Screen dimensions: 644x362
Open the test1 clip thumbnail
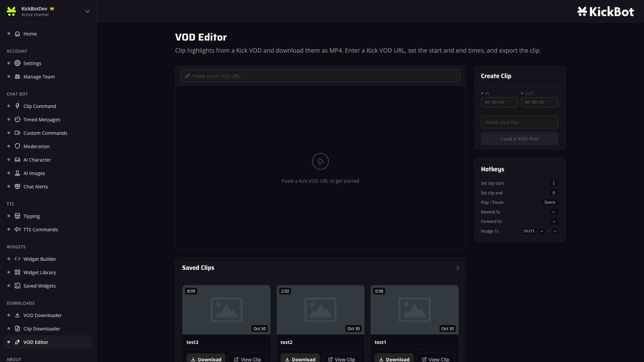[x=415, y=310]
